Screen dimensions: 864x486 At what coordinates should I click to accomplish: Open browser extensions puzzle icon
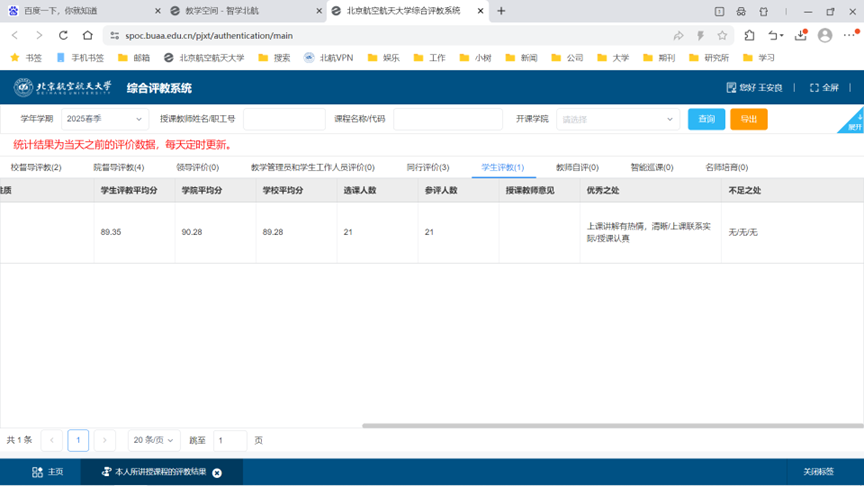749,35
